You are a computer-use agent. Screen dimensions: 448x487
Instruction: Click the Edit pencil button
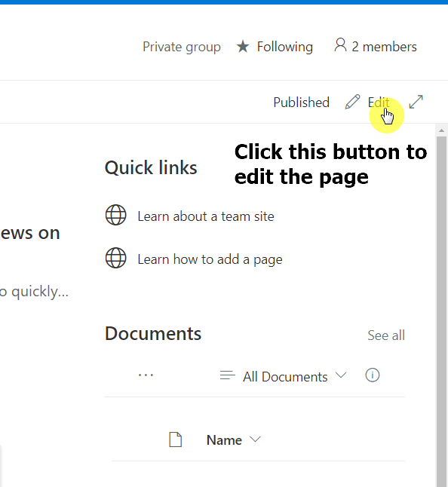pos(367,103)
